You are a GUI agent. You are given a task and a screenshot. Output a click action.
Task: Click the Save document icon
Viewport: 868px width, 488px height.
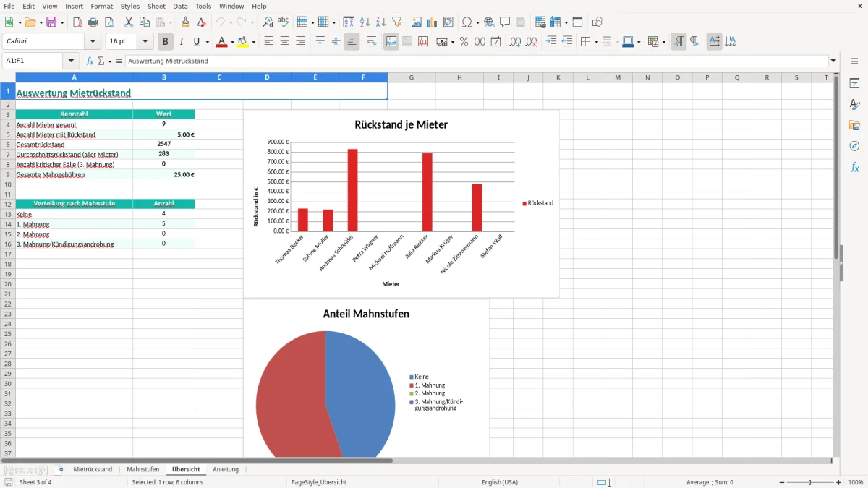[51, 22]
